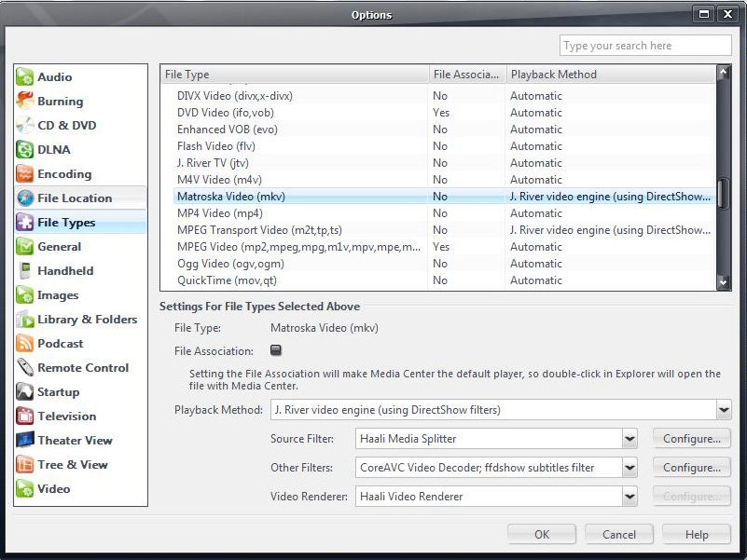Click the Podcast RSS icon
747x560 pixels.
(x=25, y=343)
